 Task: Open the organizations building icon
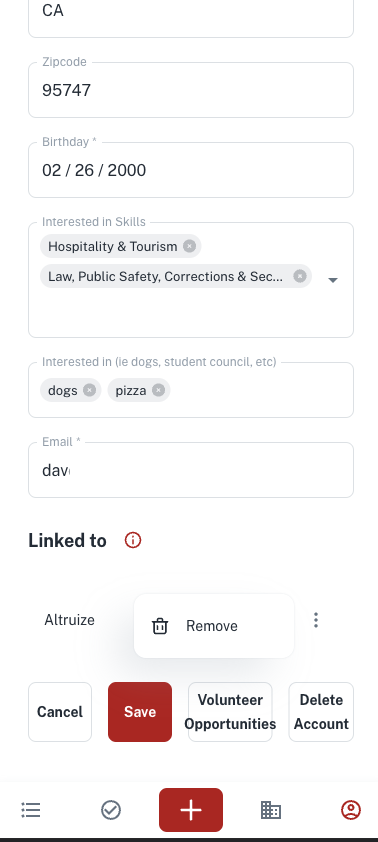[x=271, y=810]
